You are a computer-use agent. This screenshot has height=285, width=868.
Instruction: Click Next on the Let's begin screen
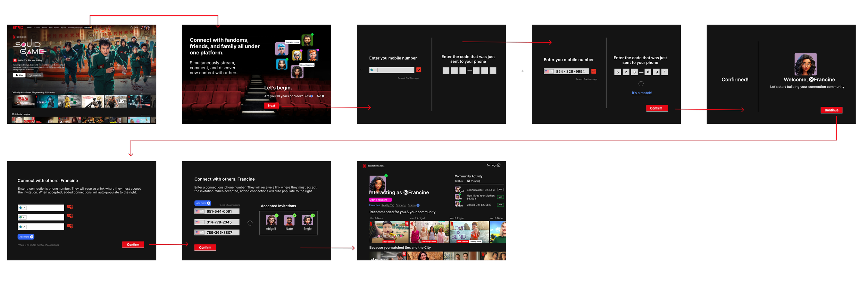point(272,106)
